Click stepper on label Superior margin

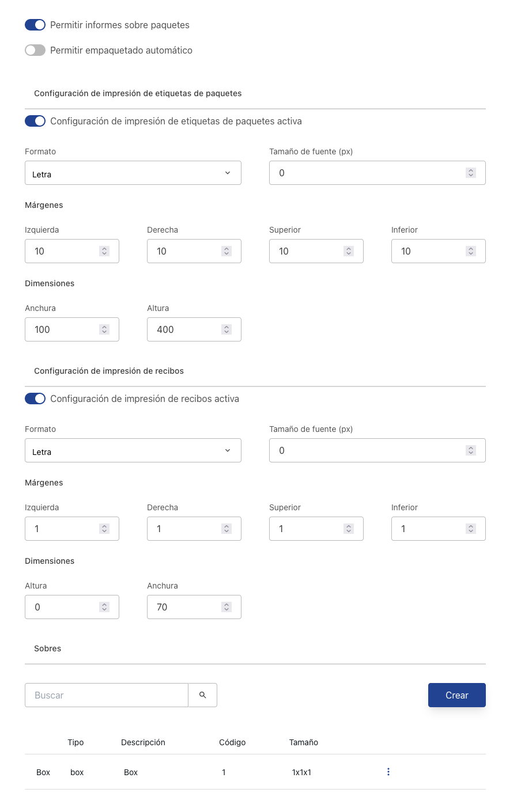349,251
